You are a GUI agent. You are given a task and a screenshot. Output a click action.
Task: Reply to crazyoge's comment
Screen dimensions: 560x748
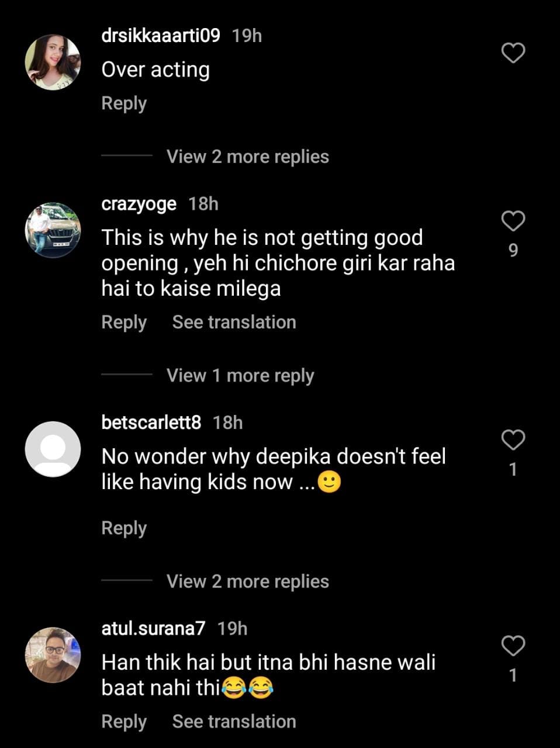pyautogui.click(x=124, y=322)
